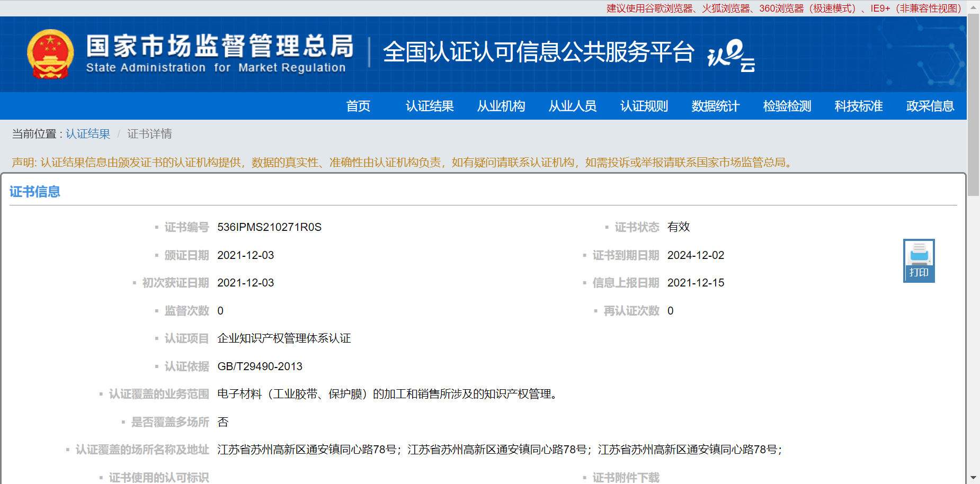Open the 认证规则 menu item
The width and height of the screenshot is (980, 484).
[644, 106]
